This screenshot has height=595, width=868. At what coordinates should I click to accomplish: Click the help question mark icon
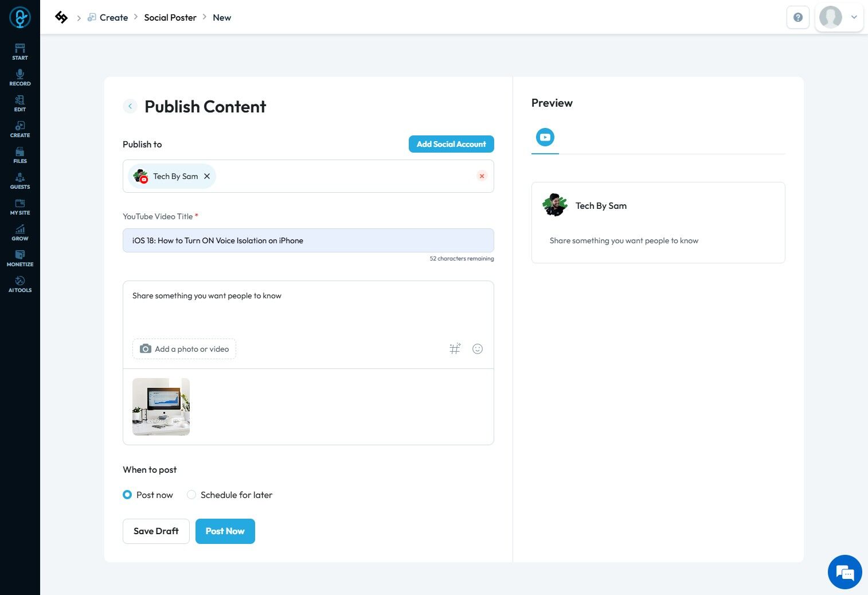coord(797,17)
